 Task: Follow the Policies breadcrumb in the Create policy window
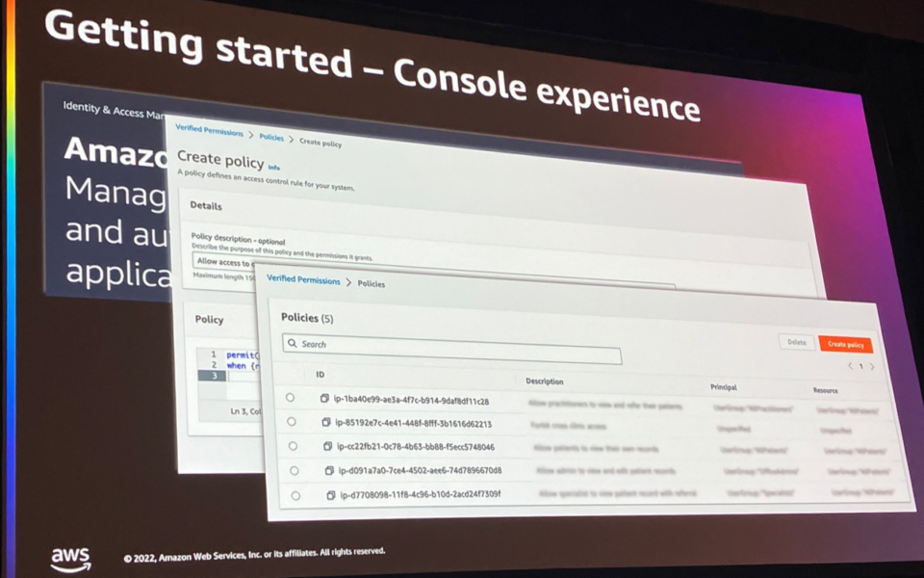tap(271, 137)
